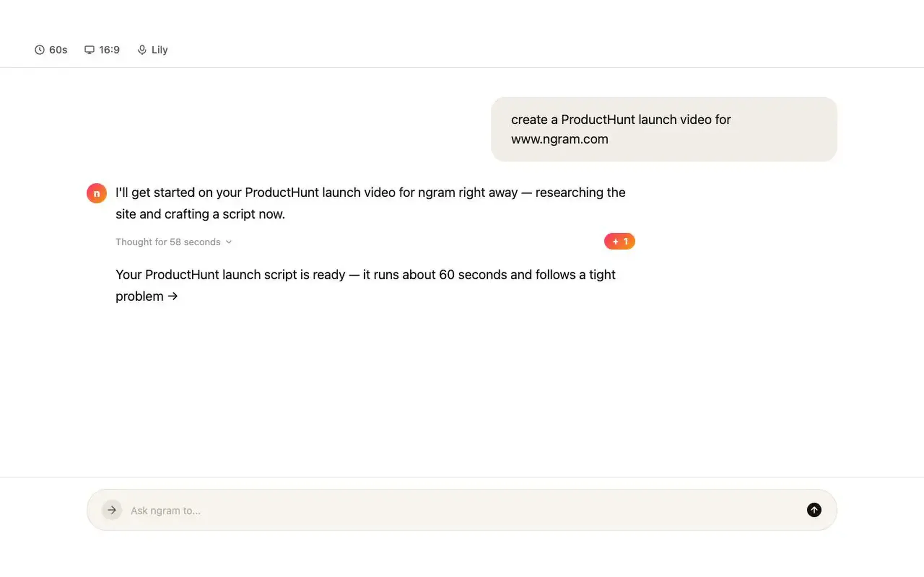Select the Lily voice option
924x577 pixels.
click(x=153, y=50)
